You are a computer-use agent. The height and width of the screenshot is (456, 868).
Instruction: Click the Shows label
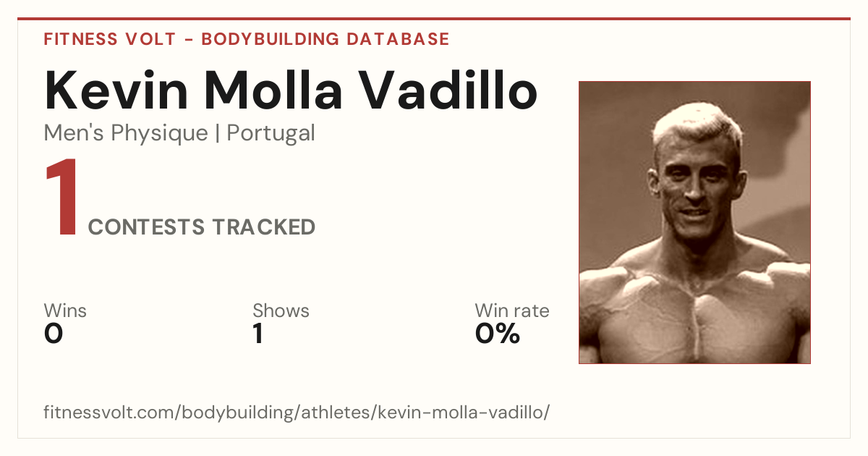(281, 311)
